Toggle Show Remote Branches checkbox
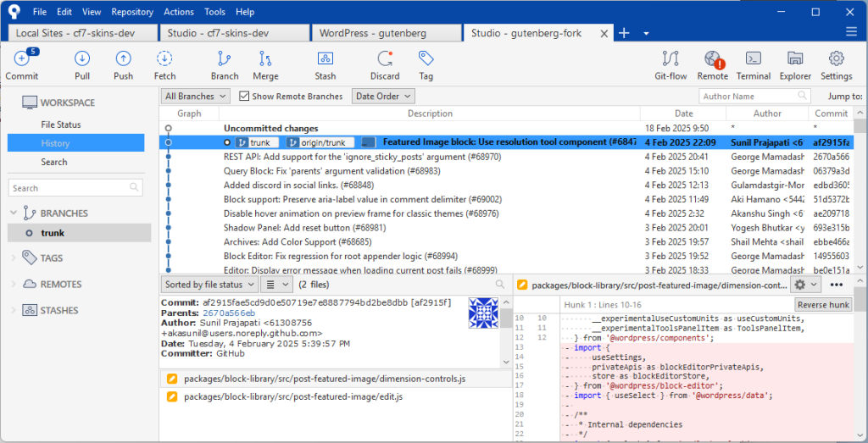Image resolution: width=868 pixels, height=443 pixels. click(245, 97)
